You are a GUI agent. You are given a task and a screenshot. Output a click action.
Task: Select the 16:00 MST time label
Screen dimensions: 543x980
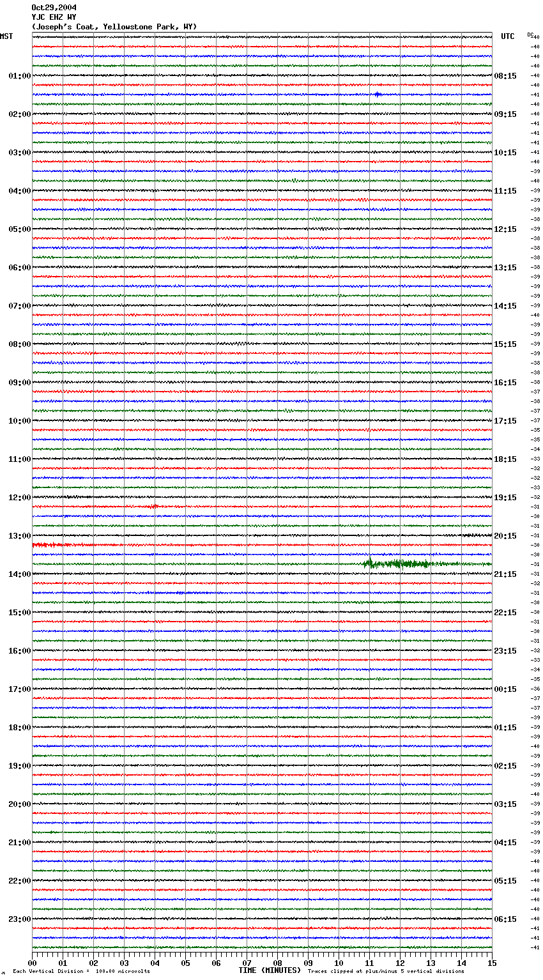tap(20, 651)
